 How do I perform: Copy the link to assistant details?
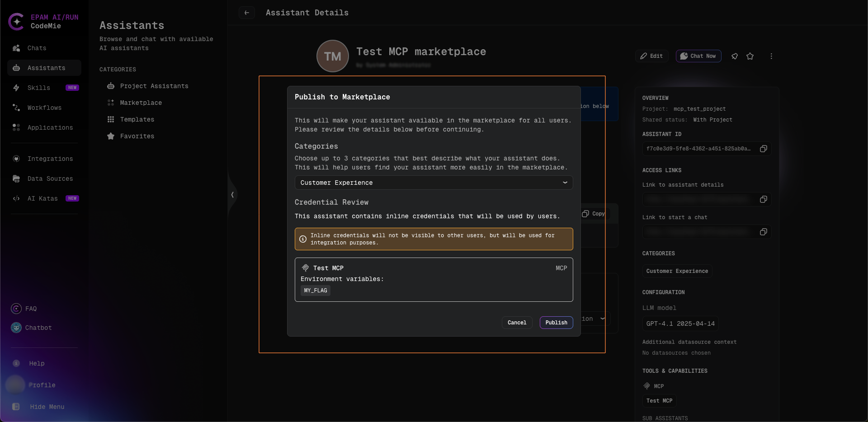(764, 199)
